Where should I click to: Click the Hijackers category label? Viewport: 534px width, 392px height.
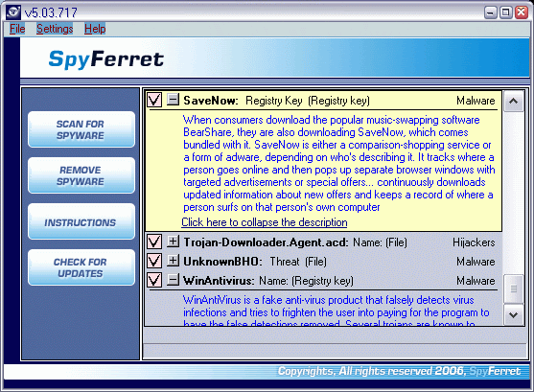[x=474, y=242]
